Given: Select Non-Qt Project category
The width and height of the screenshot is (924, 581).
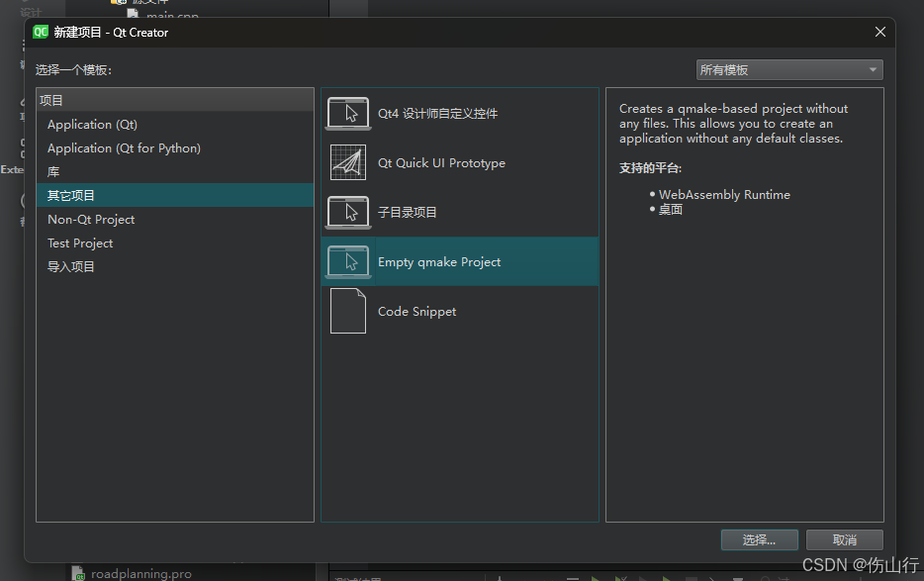Looking at the screenshot, I should pos(175,220).
